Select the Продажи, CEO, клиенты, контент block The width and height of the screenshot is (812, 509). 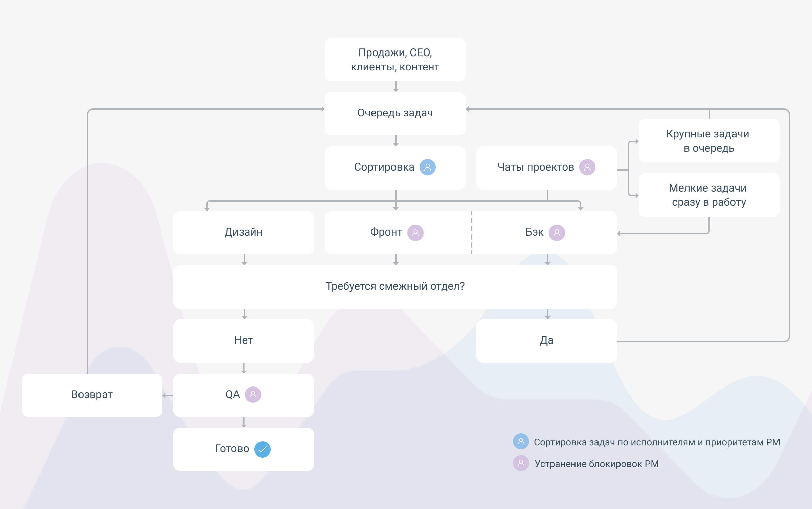(x=395, y=60)
